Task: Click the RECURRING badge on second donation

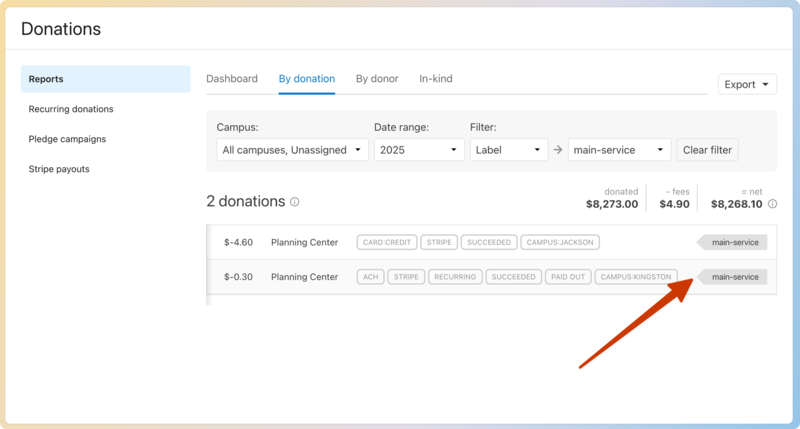Action: pos(455,277)
